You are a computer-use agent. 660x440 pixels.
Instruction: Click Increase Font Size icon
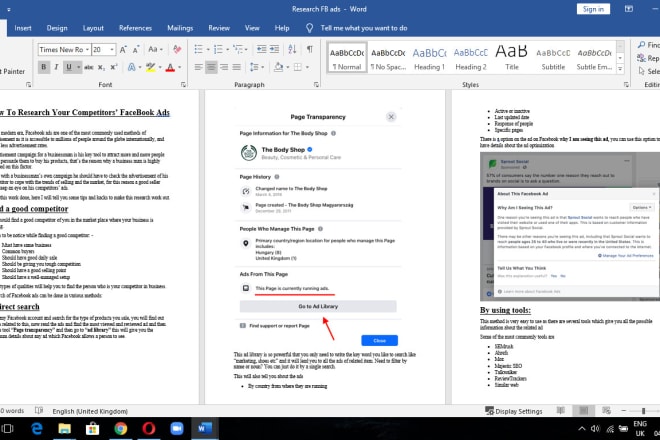(123, 50)
